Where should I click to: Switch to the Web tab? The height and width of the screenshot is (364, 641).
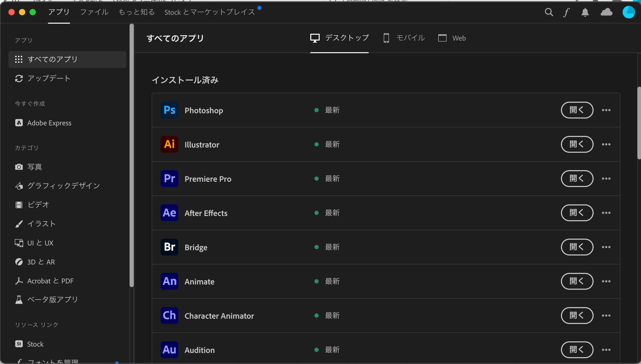pos(452,38)
